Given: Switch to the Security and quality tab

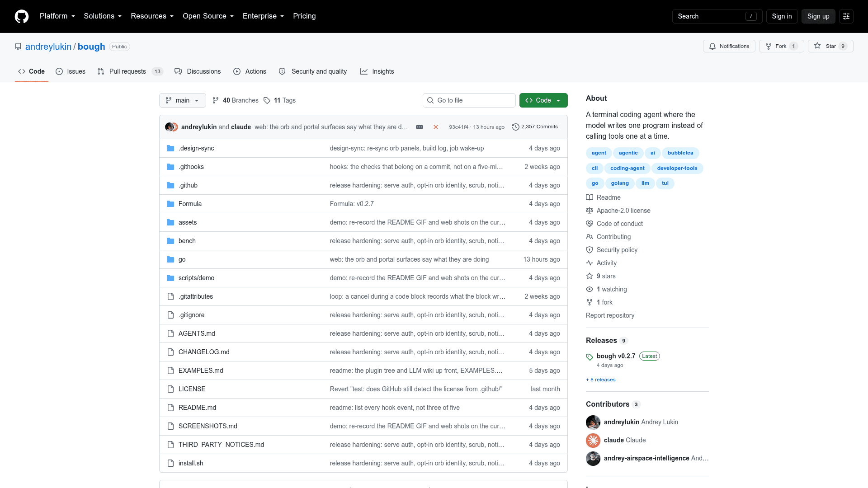Looking at the screenshot, I should click(313, 71).
